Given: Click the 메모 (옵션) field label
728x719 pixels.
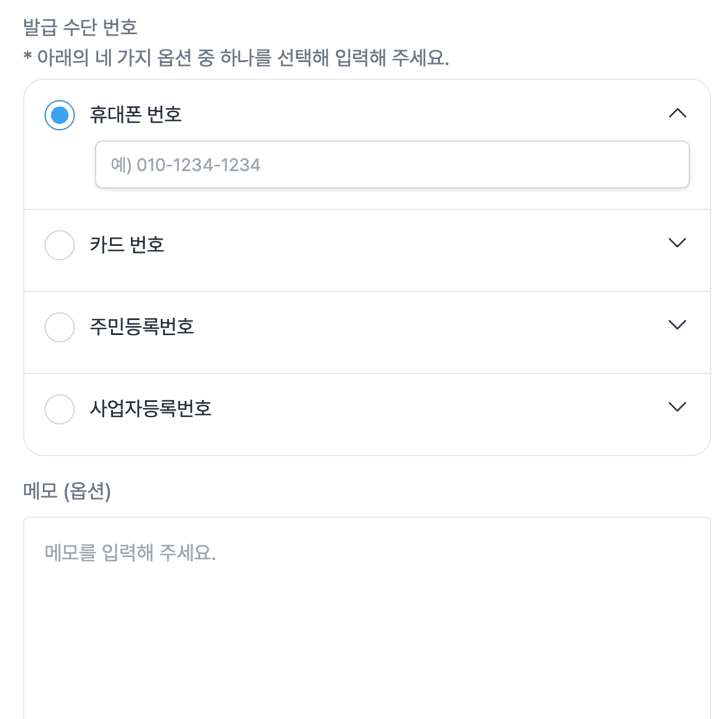Looking at the screenshot, I should click(67, 491).
